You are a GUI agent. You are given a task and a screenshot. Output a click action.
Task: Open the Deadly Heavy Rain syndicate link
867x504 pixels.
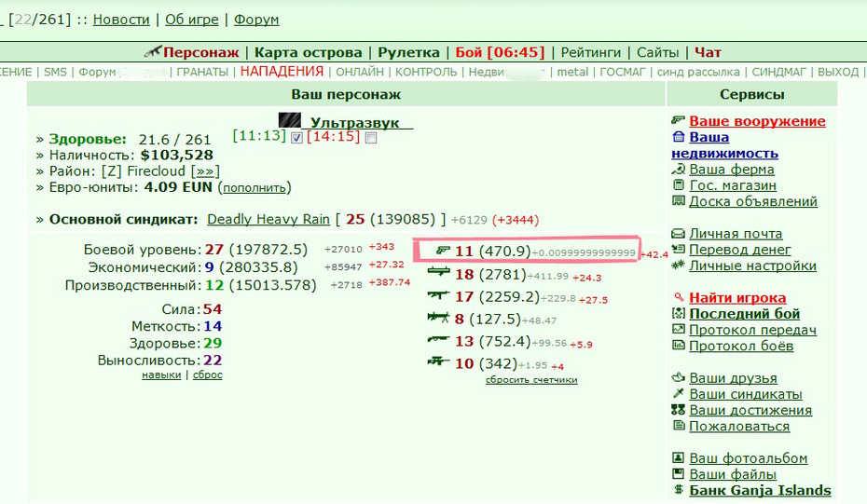pyautogui.click(x=268, y=220)
